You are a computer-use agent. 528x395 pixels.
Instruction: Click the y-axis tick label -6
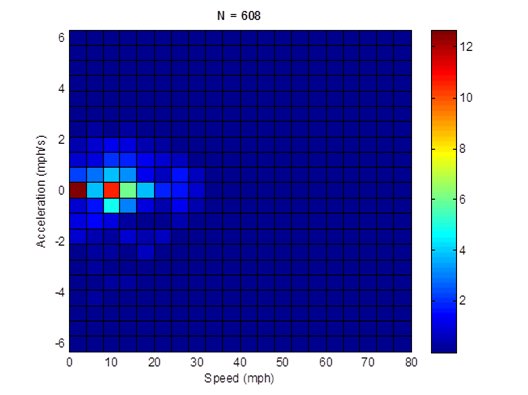(60, 343)
